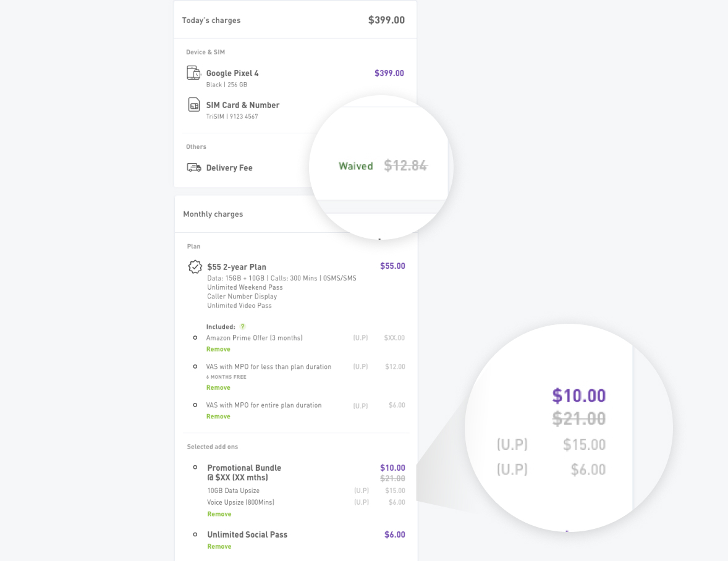728x561 pixels.
Task: Open the Included items help tooltip
Action: [242, 326]
